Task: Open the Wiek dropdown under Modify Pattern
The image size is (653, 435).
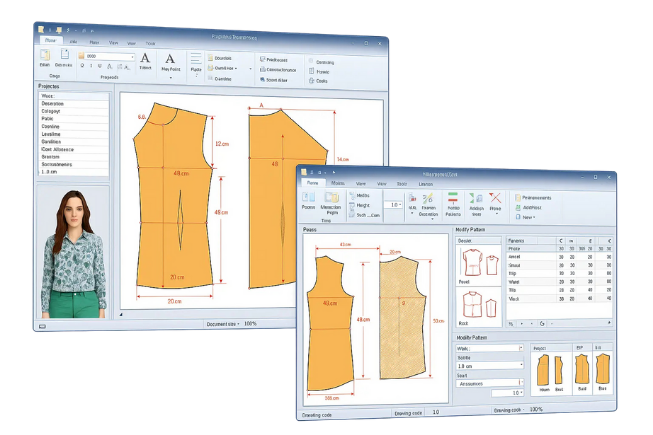Action: click(521, 349)
